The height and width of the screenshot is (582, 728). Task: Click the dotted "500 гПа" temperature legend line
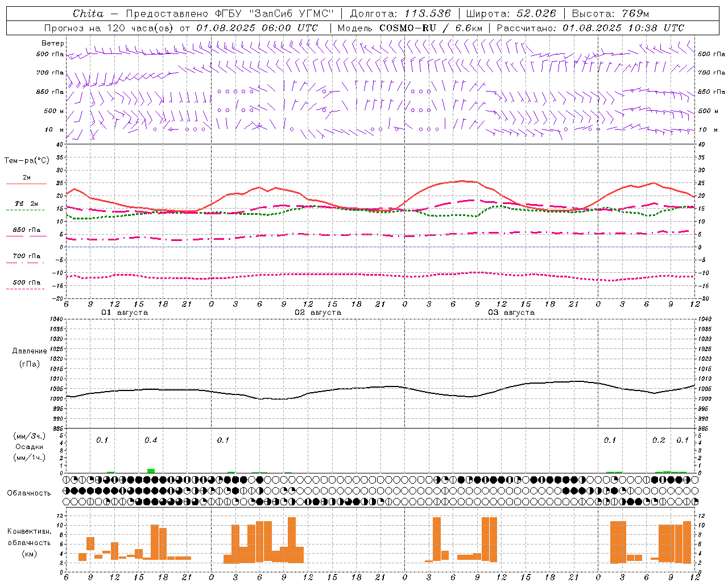[x=25, y=289]
